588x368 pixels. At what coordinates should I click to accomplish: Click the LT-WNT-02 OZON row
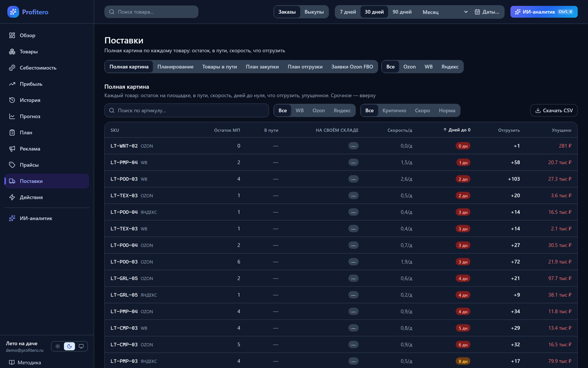tap(341, 146)
